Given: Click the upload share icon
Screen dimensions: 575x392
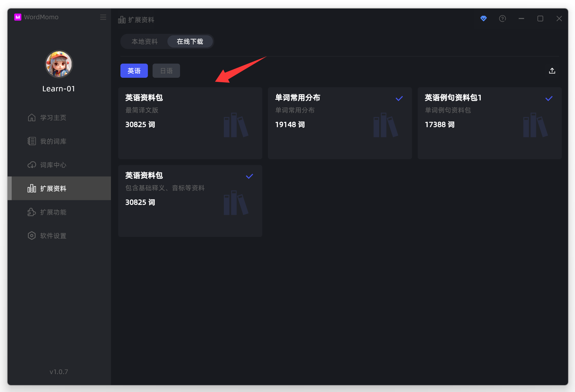Looking at the screenshot, I should coord(552,71).
